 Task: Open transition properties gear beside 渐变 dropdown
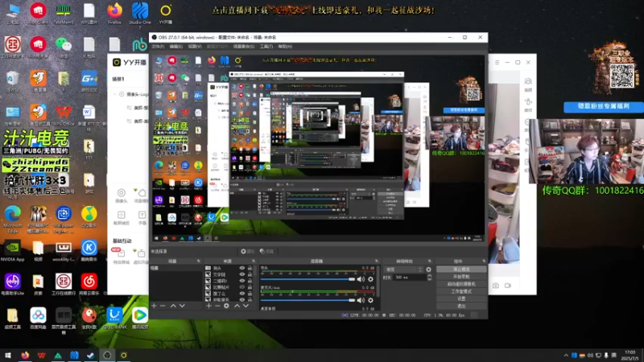click(429, 269)
